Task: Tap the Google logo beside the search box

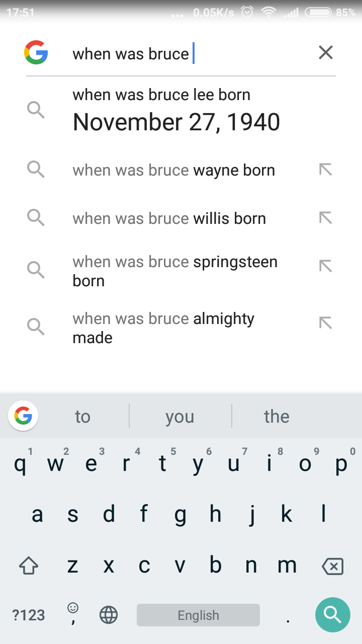Action: (36, 52)
